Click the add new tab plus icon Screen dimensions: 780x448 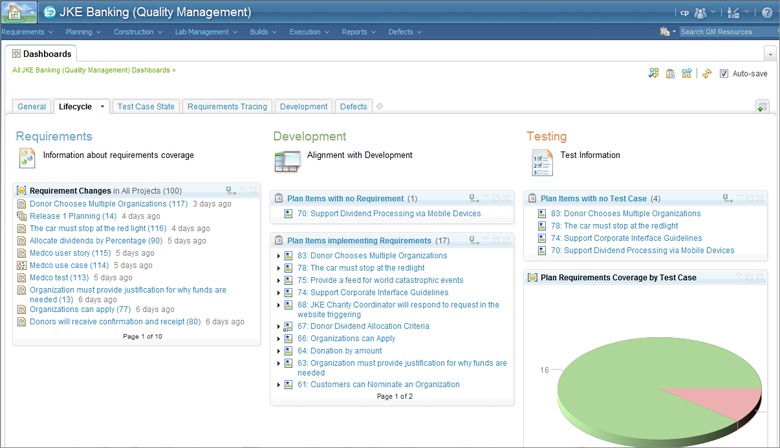click(380, 106)
